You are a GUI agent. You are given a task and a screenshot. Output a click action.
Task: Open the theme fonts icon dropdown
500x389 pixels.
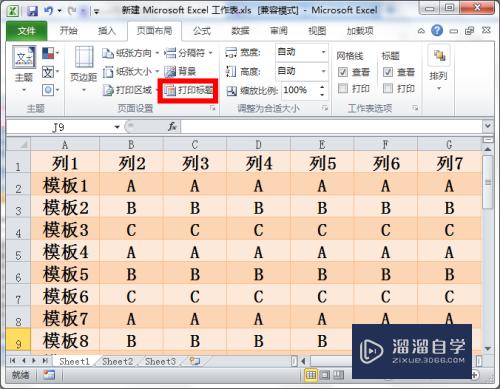51,72
